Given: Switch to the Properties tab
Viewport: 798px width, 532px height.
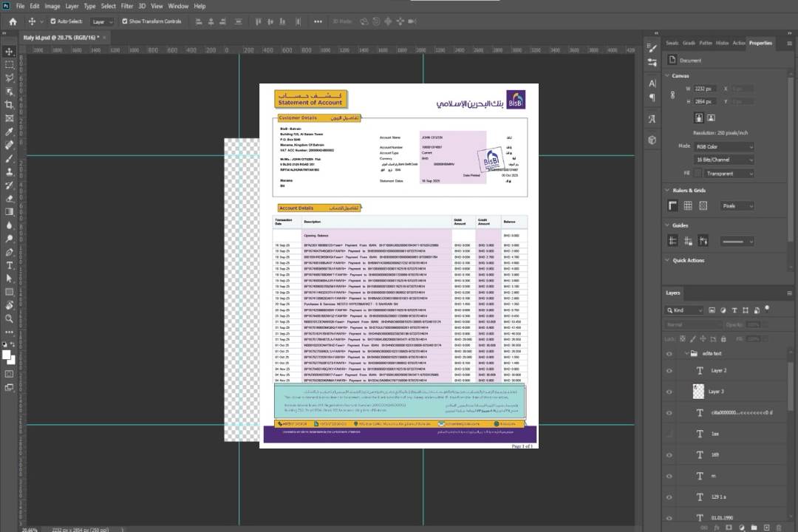Looking at the screenshot, I should click(760, 44).
